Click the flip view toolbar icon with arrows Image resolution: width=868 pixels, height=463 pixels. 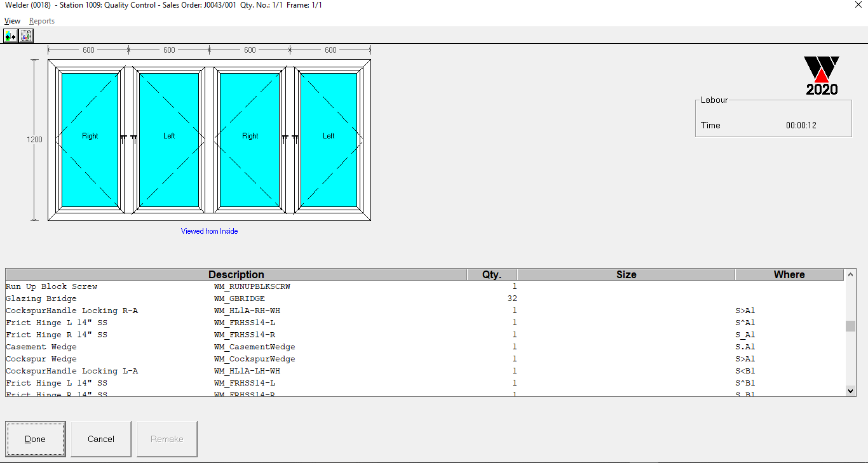pos(10,36)
